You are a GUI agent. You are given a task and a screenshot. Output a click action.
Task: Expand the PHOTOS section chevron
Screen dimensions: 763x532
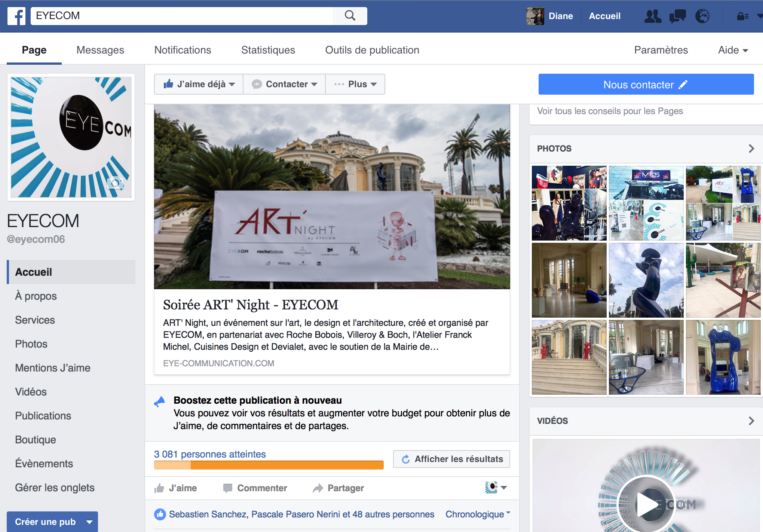[x=751, y=149]
